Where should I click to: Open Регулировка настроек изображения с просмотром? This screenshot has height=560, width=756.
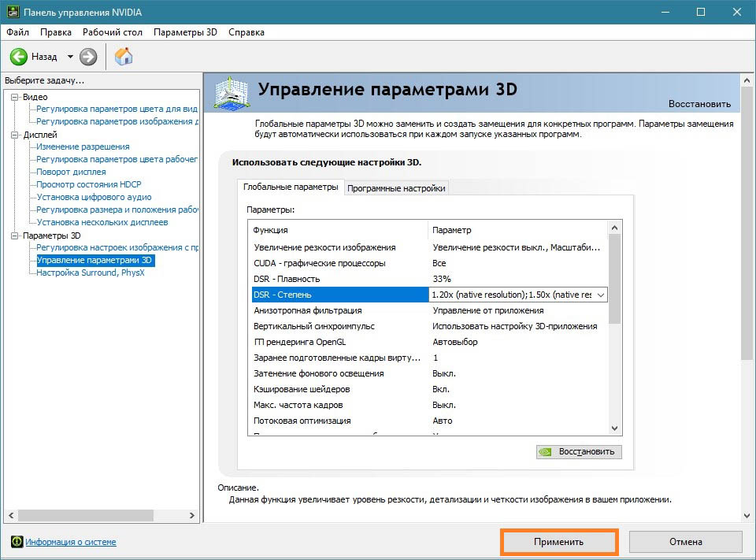pyautogui.click(x=117, y=247)
